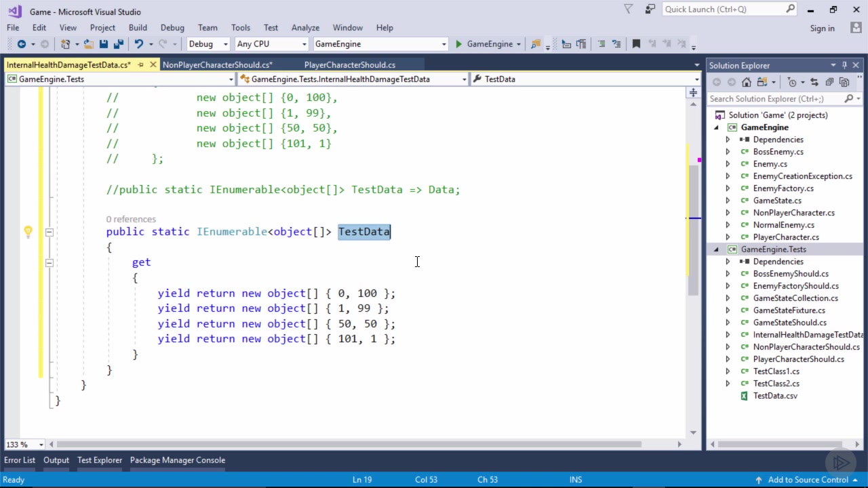Open the editor zoom level dropdown
The width and height of the screenshot is (868, 488).
(x=41, y=445)
